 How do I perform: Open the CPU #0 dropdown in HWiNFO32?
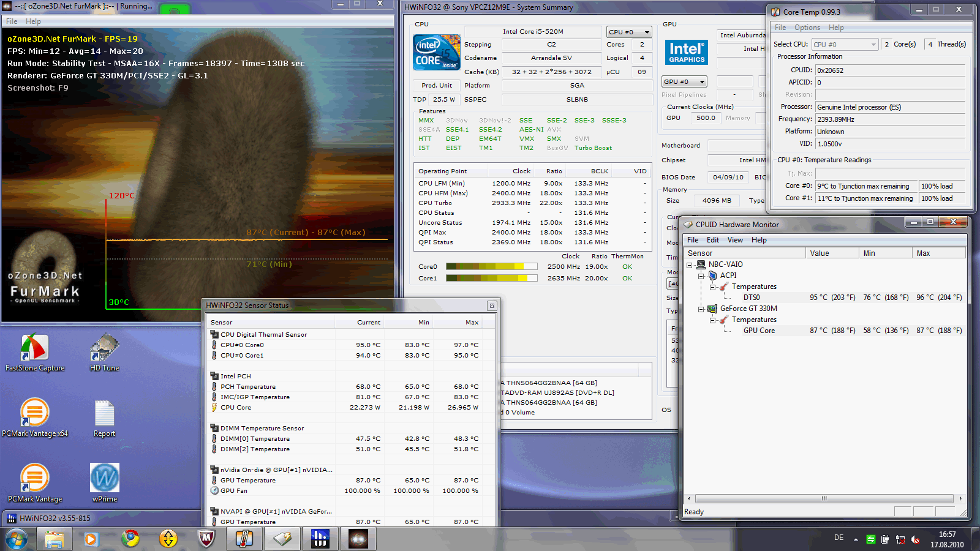(629, 32)
